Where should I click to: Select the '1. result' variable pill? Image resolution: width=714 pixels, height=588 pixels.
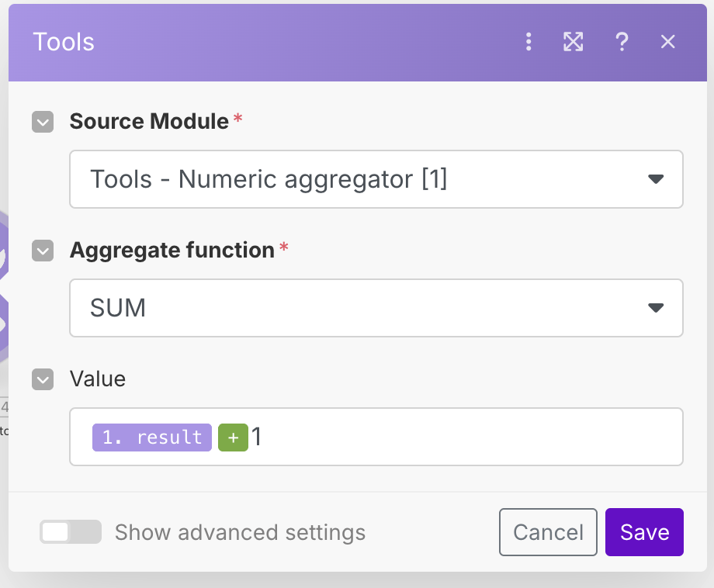coord(152,437)
